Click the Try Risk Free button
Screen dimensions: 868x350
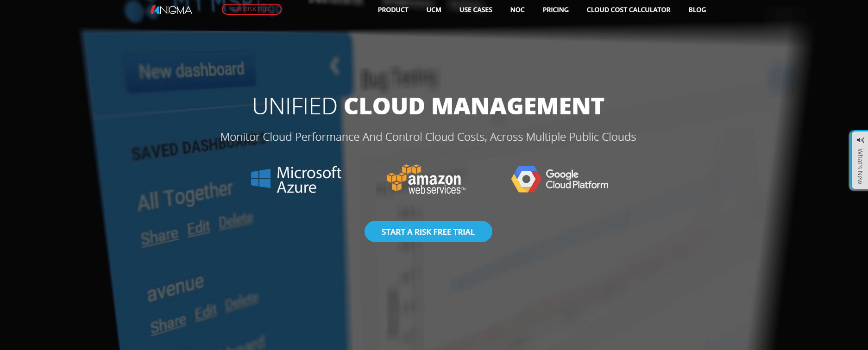pos(252,9)
